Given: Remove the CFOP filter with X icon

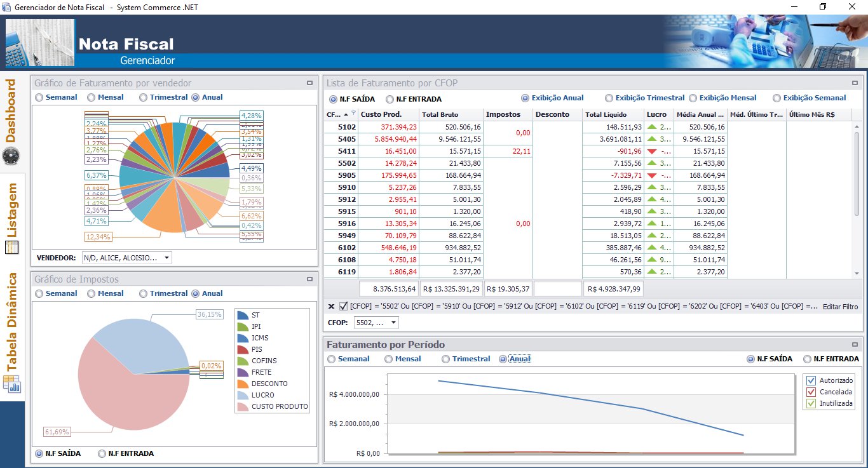Looking at the screenshot, I should (331, 307).
